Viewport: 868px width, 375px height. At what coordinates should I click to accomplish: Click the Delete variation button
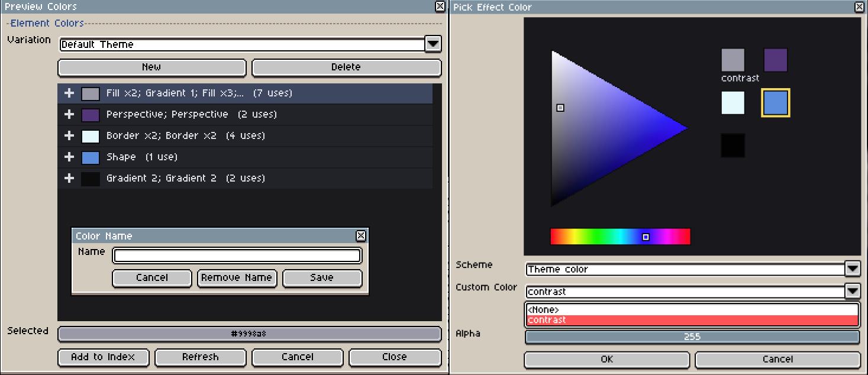pyautogui.click(x=346, y=67)
